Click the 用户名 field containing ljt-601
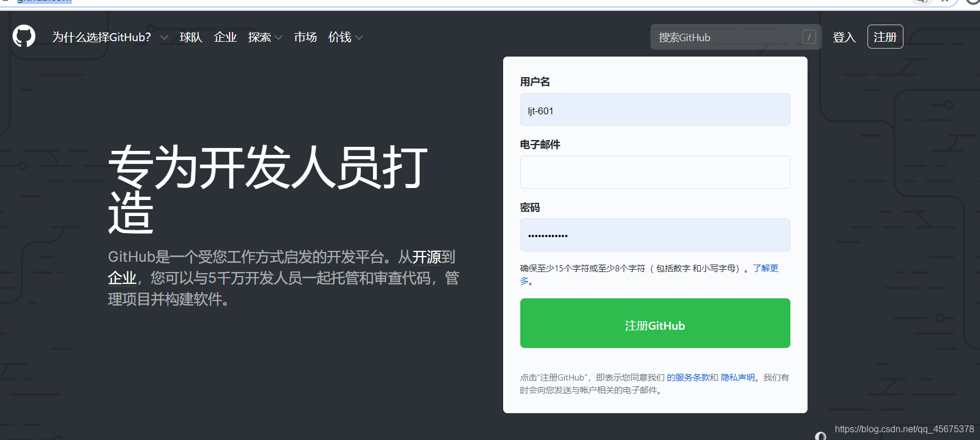The height and width of the screenshot is (440, 980). tap(655, 110)
